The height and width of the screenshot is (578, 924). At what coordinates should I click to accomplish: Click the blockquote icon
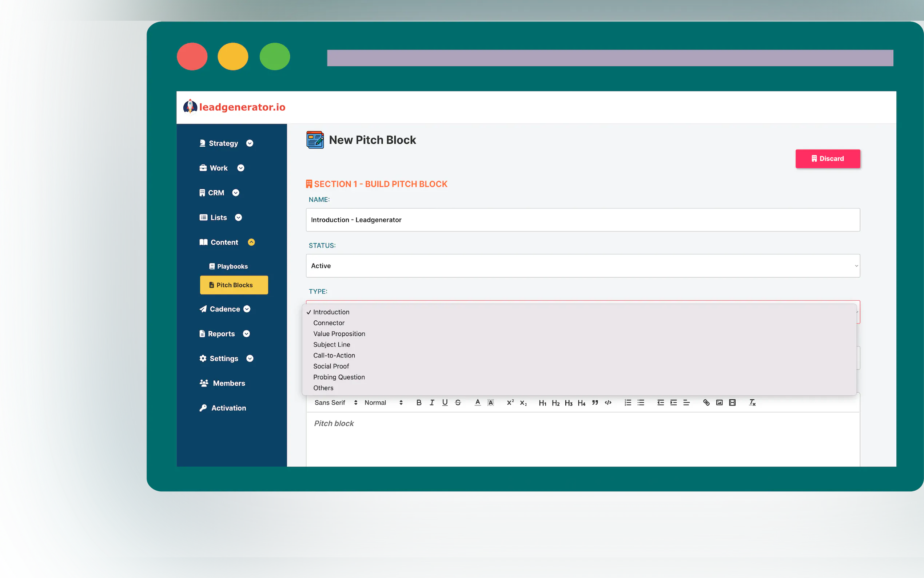tap(595, 403)
